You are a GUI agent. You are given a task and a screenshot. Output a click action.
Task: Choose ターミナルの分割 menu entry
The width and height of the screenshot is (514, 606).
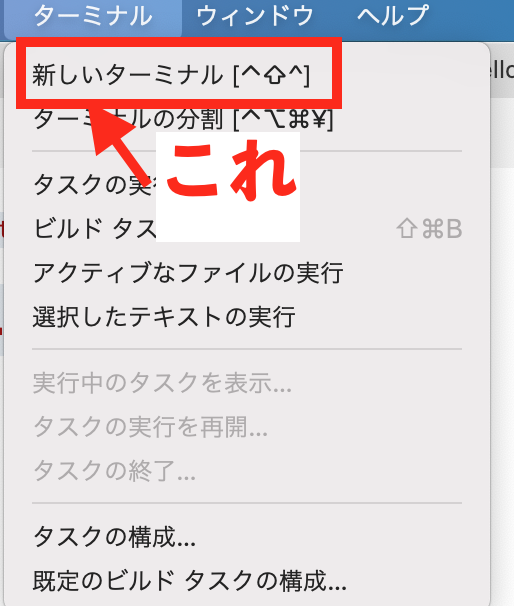pyautogui.click(x=247, y=119)
